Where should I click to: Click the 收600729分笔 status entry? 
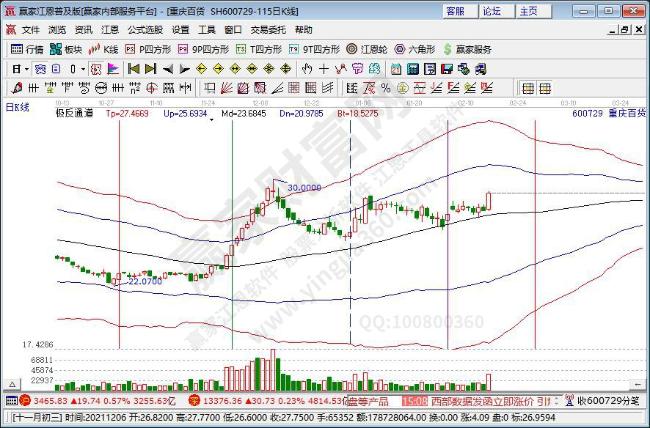click(x=609, y=401)
